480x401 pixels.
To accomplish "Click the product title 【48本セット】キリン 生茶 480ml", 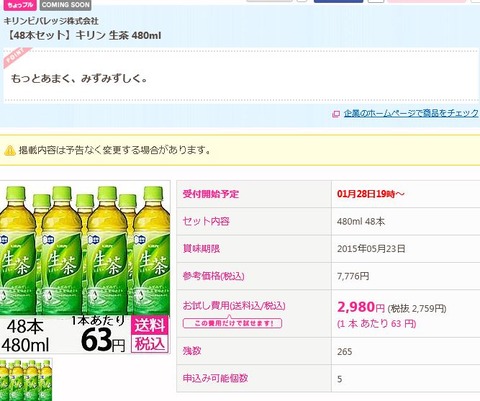I will click(x=83, y=35).
